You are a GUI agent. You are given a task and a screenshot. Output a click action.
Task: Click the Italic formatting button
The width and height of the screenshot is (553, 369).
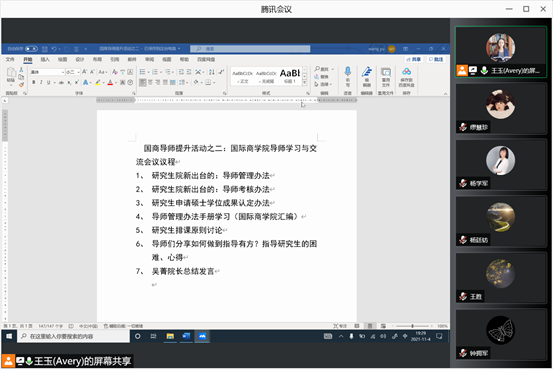(41, 82)
